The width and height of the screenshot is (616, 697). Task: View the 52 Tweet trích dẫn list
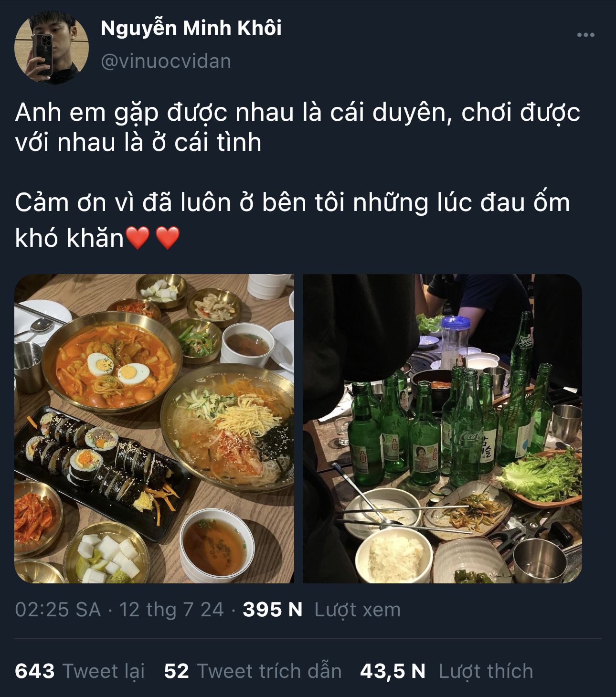tap(253, 671)
